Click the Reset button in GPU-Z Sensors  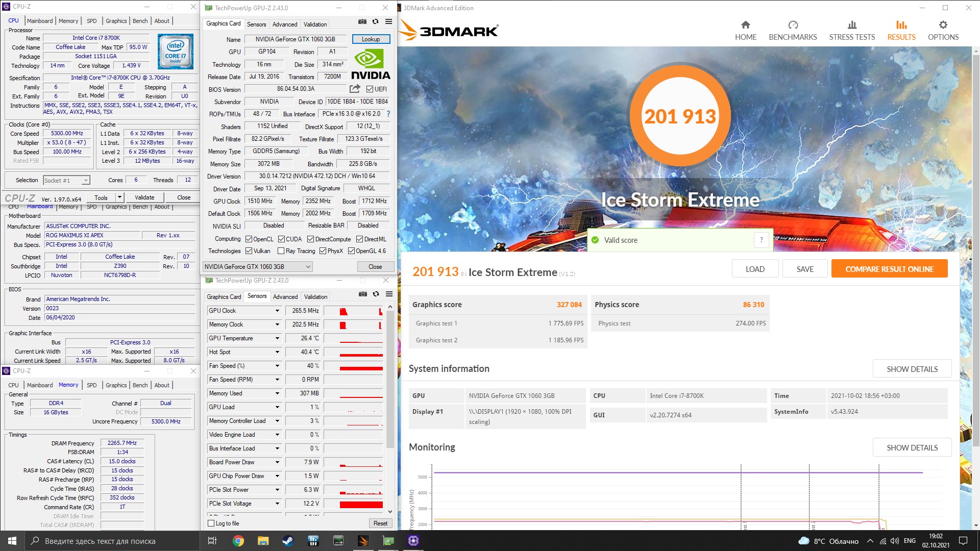pos(380,523)
